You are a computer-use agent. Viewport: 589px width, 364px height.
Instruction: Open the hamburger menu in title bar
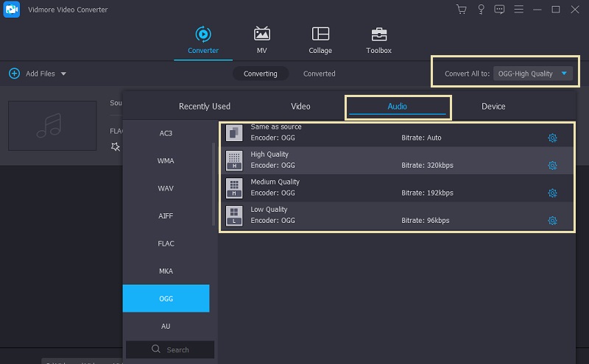tap(518, 10)
